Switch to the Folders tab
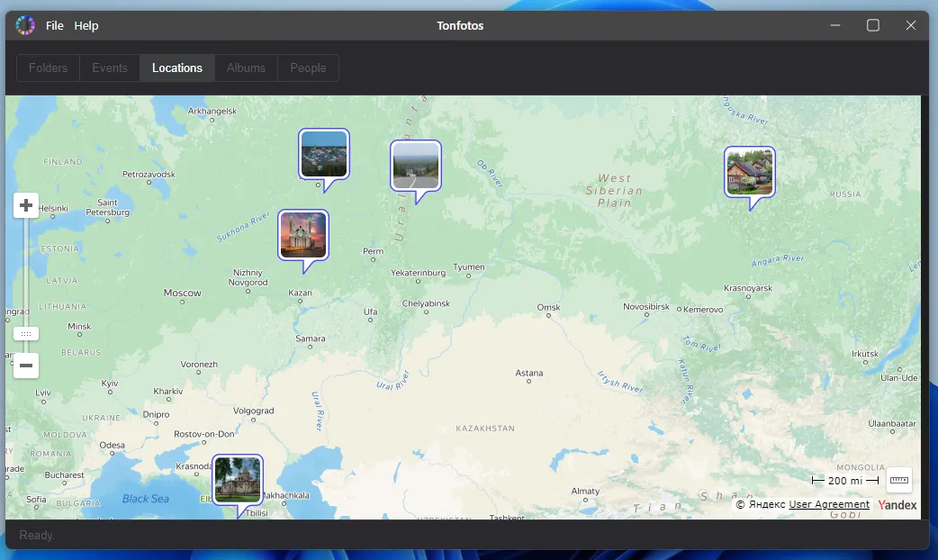938x560 pixels. click(49, 68)
